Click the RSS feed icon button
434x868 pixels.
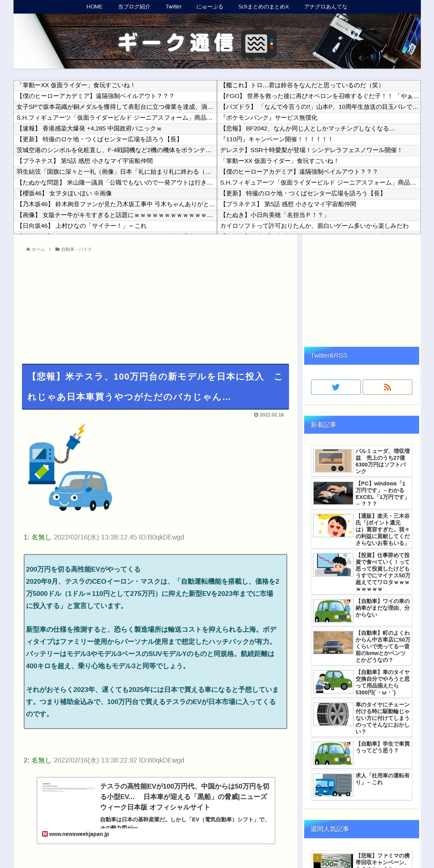(387, 387)
